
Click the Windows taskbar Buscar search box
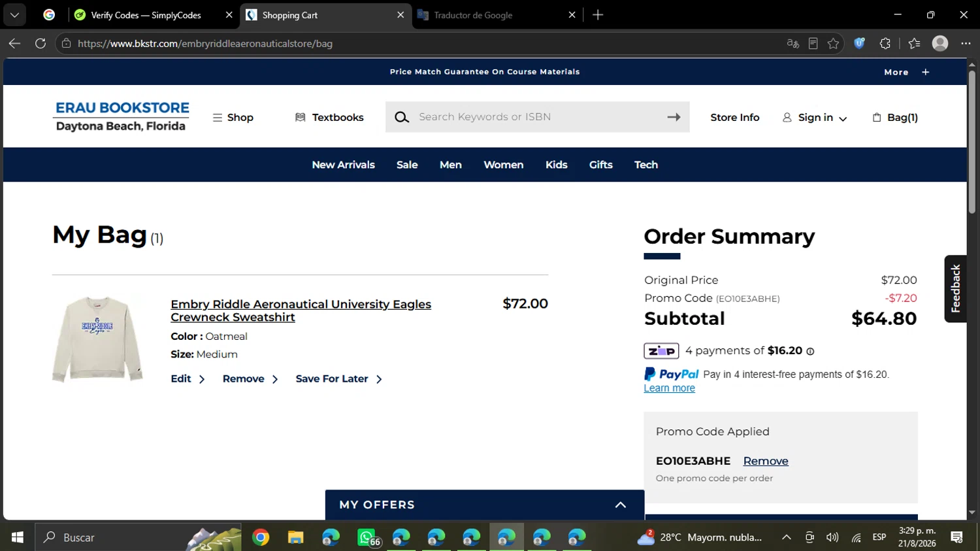(138, 537)
